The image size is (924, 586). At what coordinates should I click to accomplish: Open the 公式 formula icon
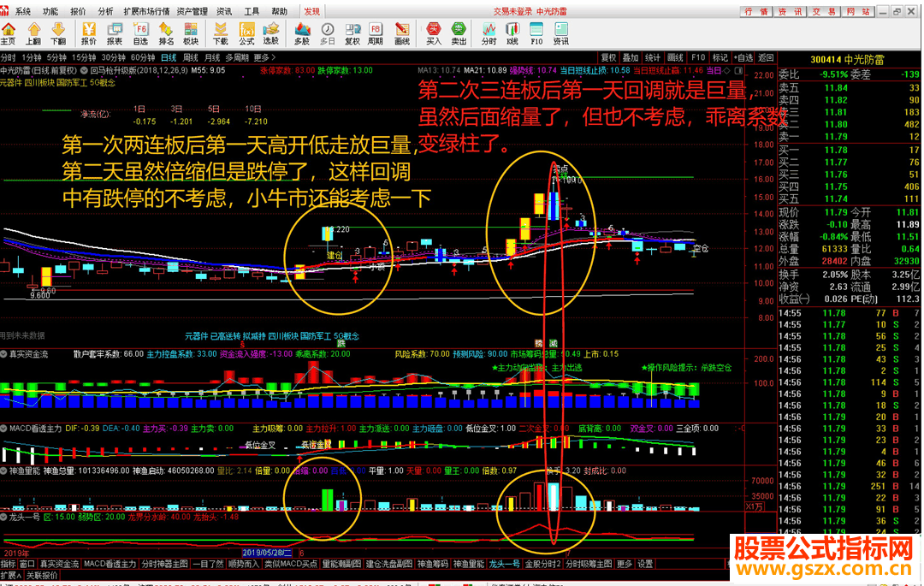[246, 33]
